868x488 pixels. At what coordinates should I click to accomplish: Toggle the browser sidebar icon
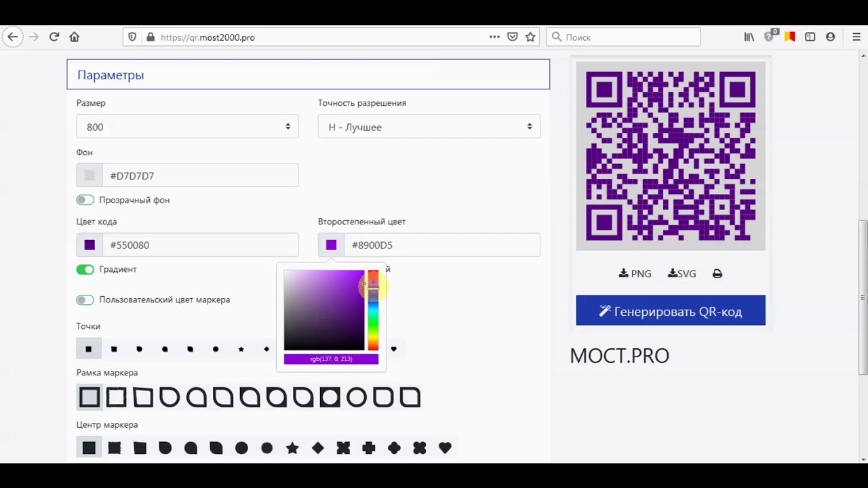click(810, 37)
